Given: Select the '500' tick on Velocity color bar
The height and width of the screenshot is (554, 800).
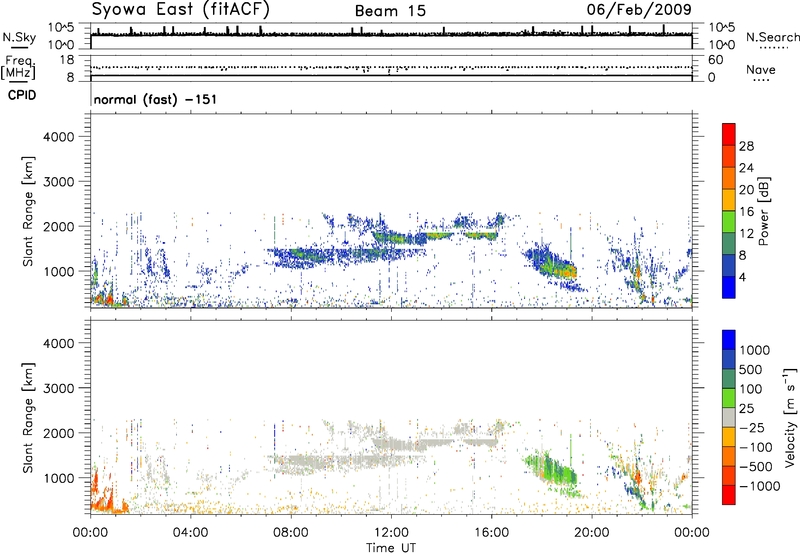Looking at the screenshot, I should (x=751, y=369).
